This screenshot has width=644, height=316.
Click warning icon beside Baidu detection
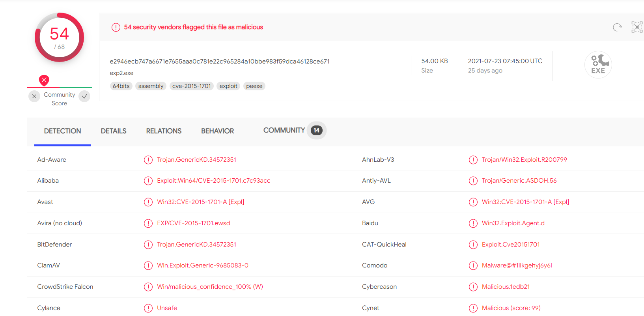pos(473,223)
